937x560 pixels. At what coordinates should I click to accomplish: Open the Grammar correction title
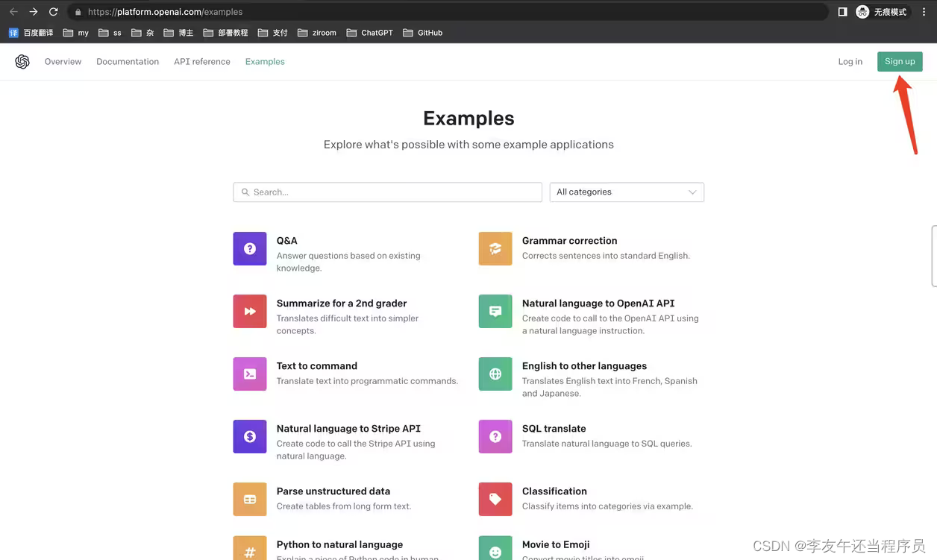pos(570,241)
